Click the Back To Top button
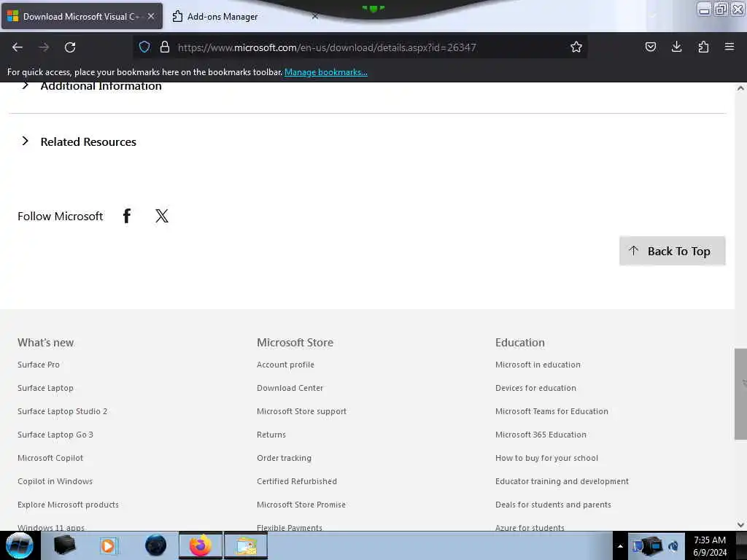This screenshot has height=560, width=747. click(672, 251)
